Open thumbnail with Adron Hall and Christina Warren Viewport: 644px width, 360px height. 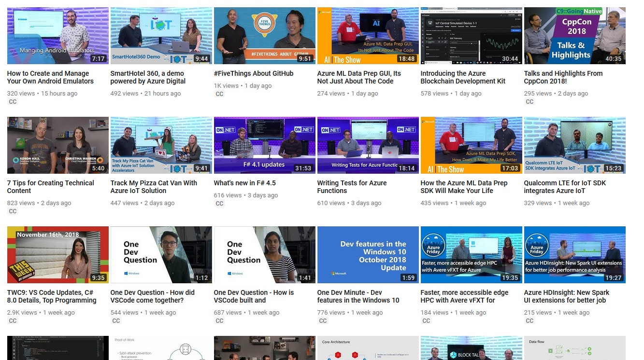58,145
